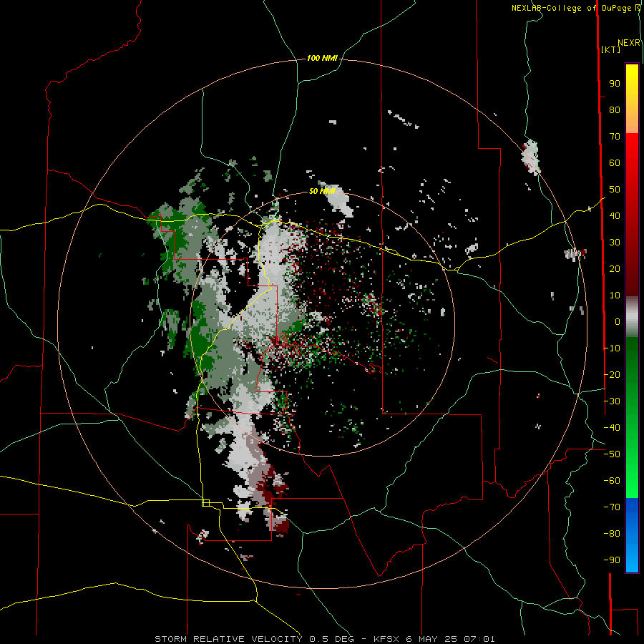
Task: Select the -60 value on the velocity scale
Action: click(612, 481)
